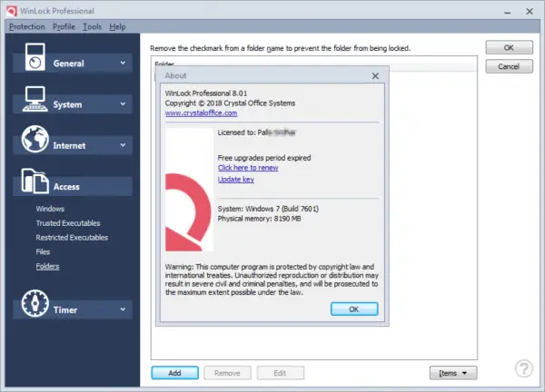Click the 'Click here to renew' link
This screenshot has width=545, height=392.
pyautogui.click(x=248, y=168)
